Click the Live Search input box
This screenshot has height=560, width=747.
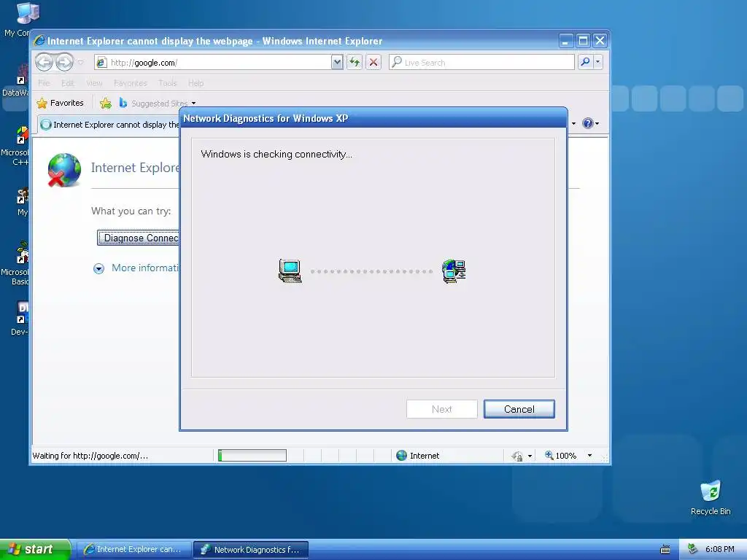tap(481, 63)
